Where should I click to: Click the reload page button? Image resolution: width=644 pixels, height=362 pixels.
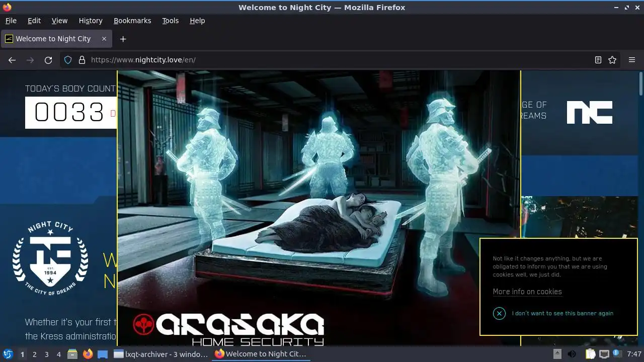tap(48, 60)
